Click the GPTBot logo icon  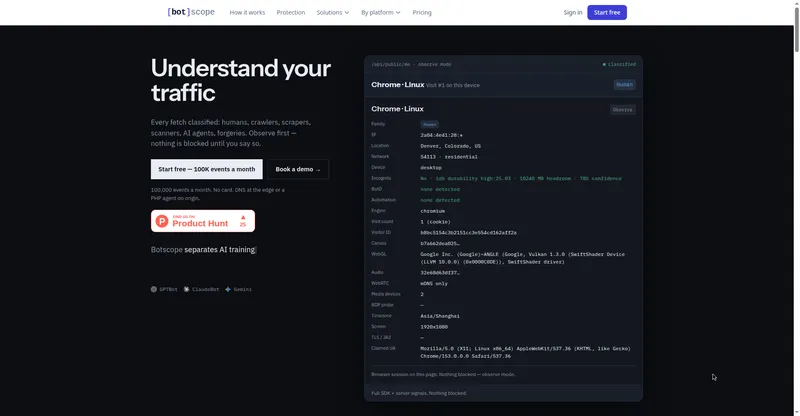pos(154,289)
